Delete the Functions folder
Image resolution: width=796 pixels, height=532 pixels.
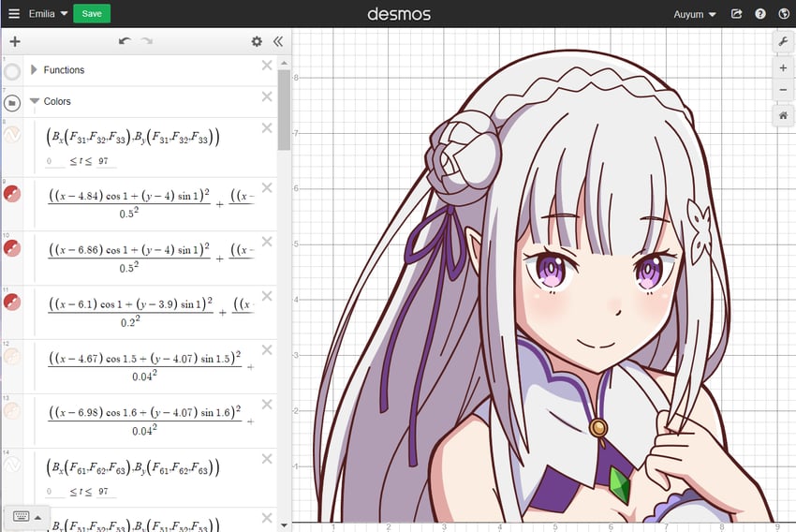click(267, 65)
